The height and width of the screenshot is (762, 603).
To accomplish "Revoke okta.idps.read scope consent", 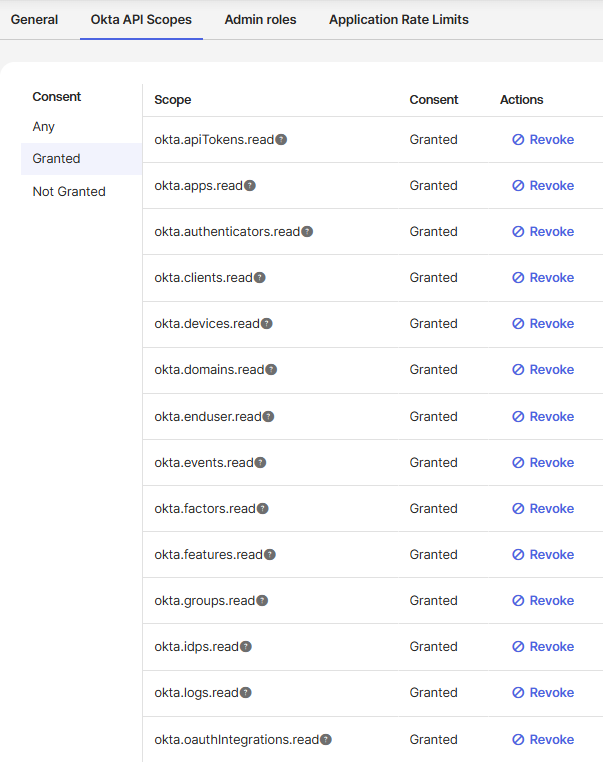I will pos(543,647).
